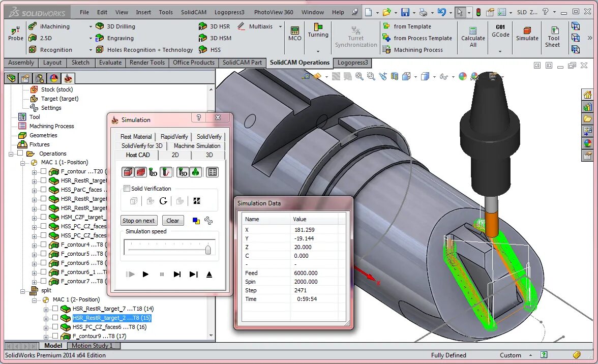
Task: Switch to the Machine Simulation tab
Action: point(197,145)
